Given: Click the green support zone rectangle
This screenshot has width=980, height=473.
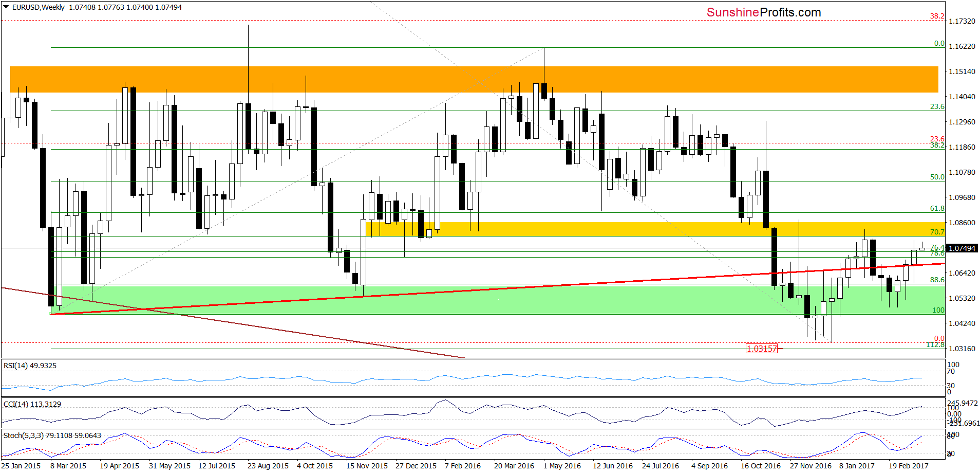Looking at the screenshot, I should (x=497, y=300).
